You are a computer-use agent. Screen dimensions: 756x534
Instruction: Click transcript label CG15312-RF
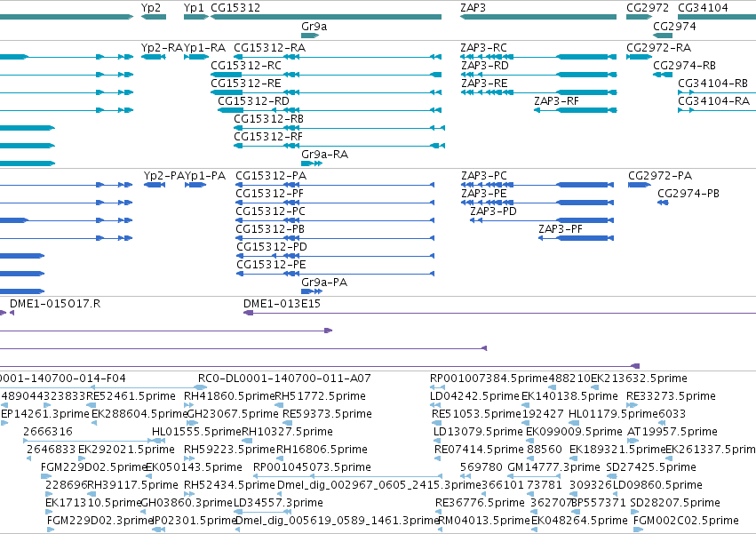(268, 137)
